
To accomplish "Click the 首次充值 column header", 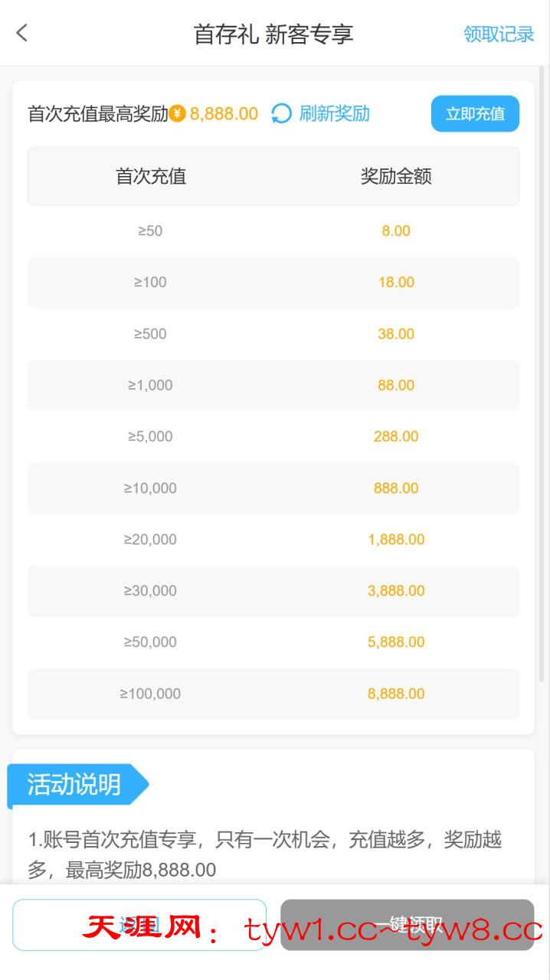I will coord(151,177).
